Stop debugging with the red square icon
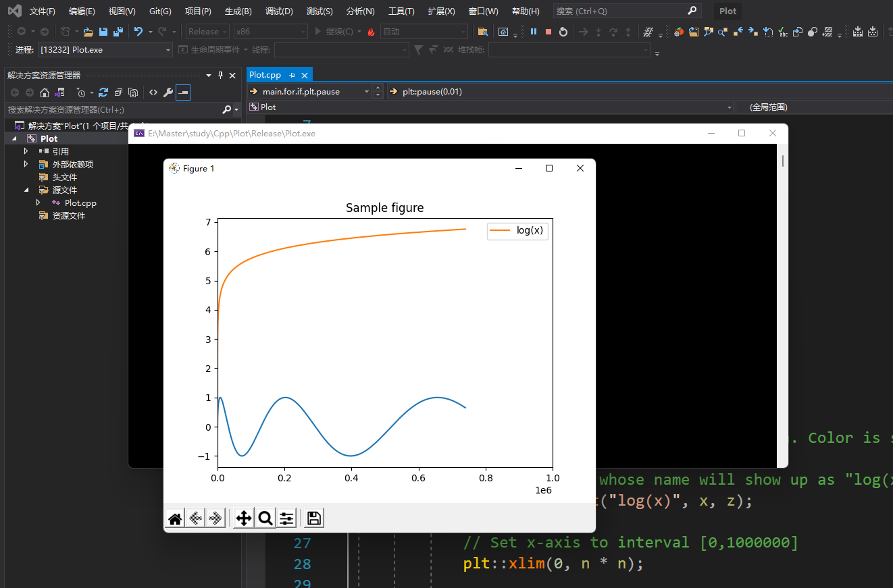 pos(548,31)
